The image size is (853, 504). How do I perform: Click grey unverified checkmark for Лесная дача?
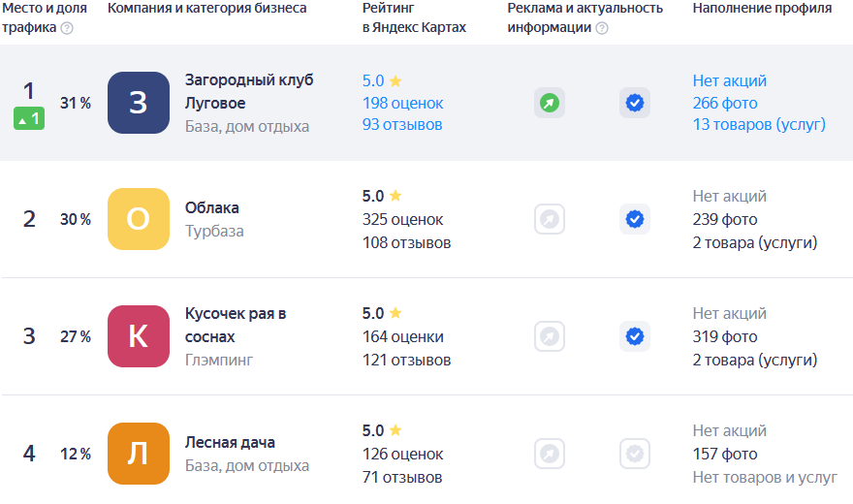click(635, 453)
